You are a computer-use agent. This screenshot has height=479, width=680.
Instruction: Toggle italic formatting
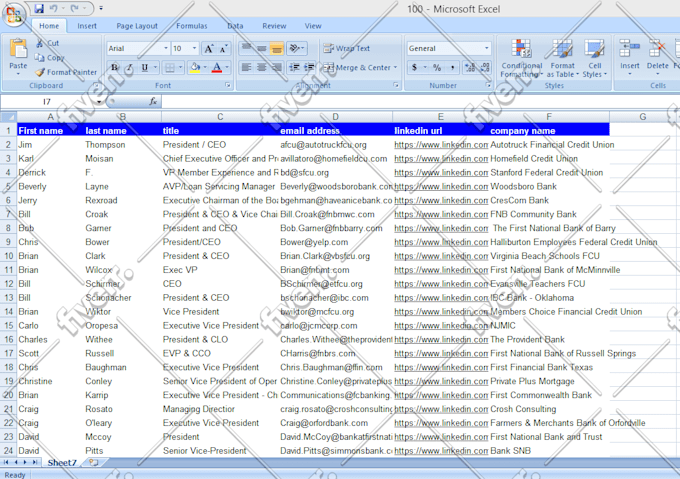tap(129, 68)
